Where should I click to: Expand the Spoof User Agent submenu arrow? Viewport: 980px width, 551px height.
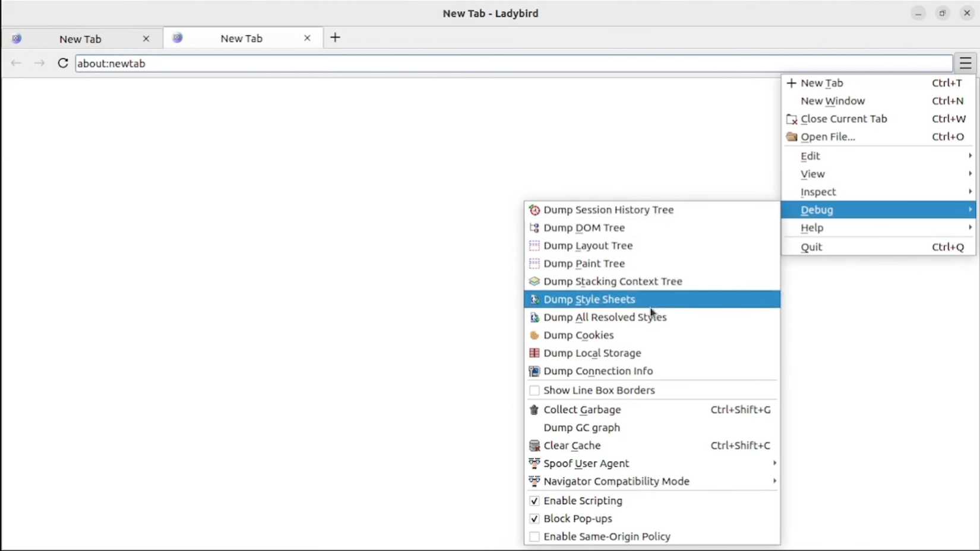tap(774, 463)
